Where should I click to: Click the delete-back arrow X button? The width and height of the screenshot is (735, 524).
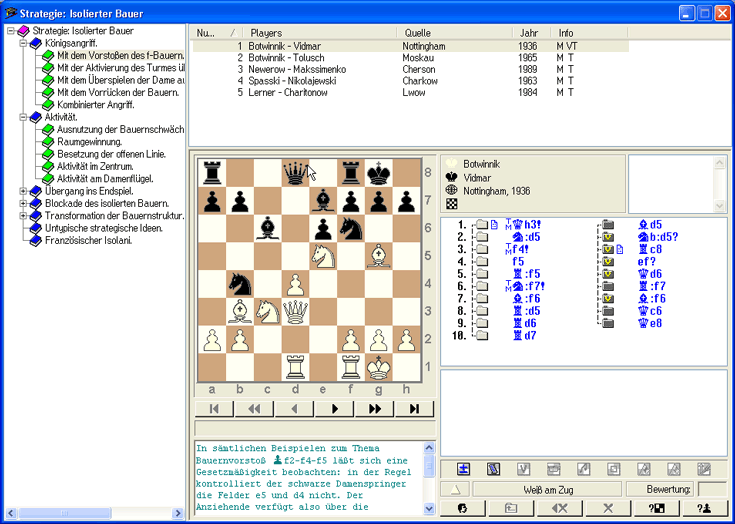click(559, 508)
